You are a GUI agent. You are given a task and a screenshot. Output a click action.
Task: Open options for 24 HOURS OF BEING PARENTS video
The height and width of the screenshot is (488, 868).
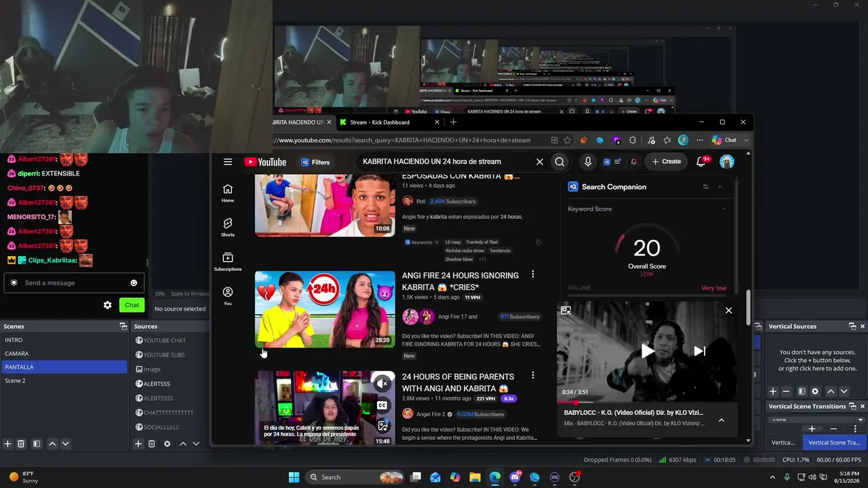(533, 375)
